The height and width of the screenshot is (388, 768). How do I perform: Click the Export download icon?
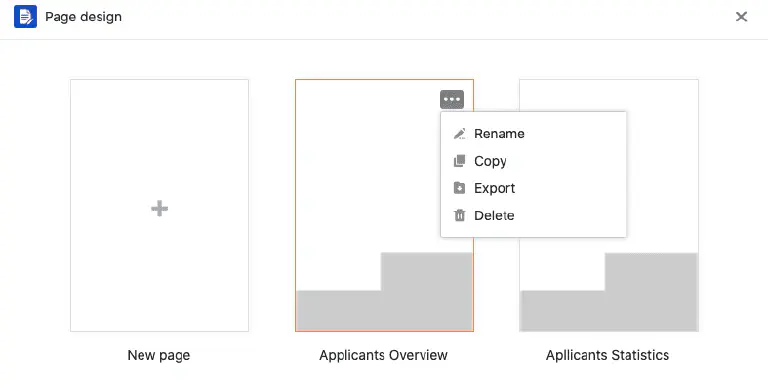point(459,188)
